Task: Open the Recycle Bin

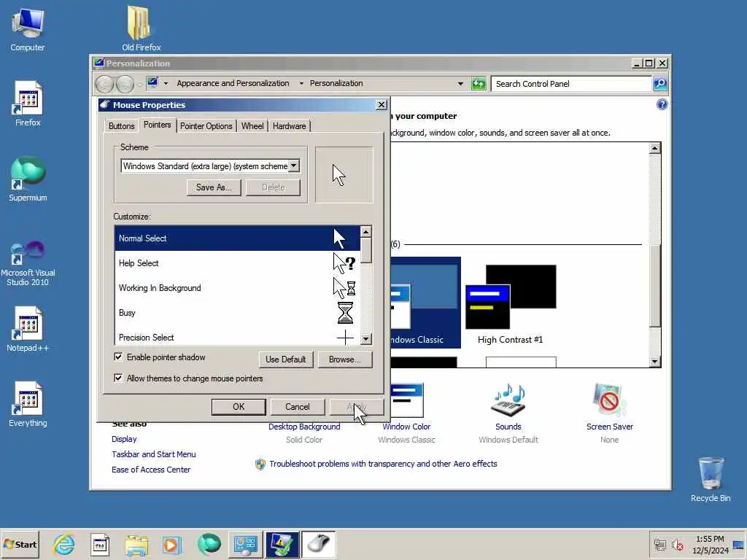Action: point(711,479)
